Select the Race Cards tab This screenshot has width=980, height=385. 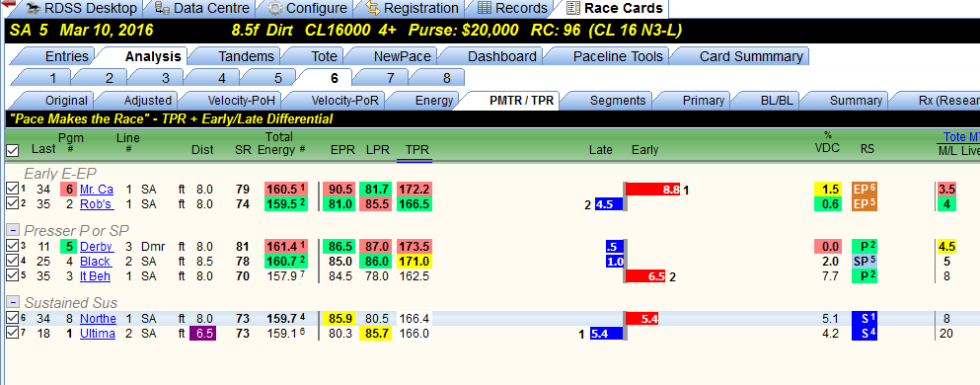[616, 8]
